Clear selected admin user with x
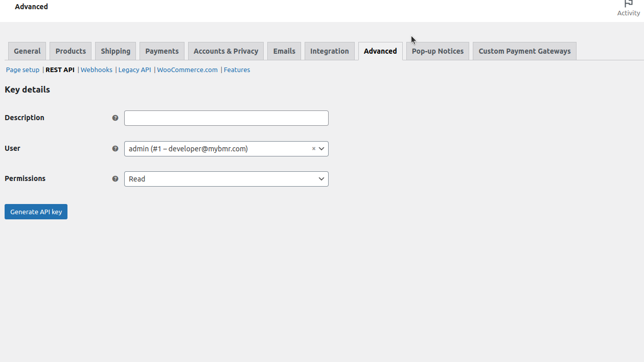The height and width of the screenshot is (362, 644). (314, 149)
